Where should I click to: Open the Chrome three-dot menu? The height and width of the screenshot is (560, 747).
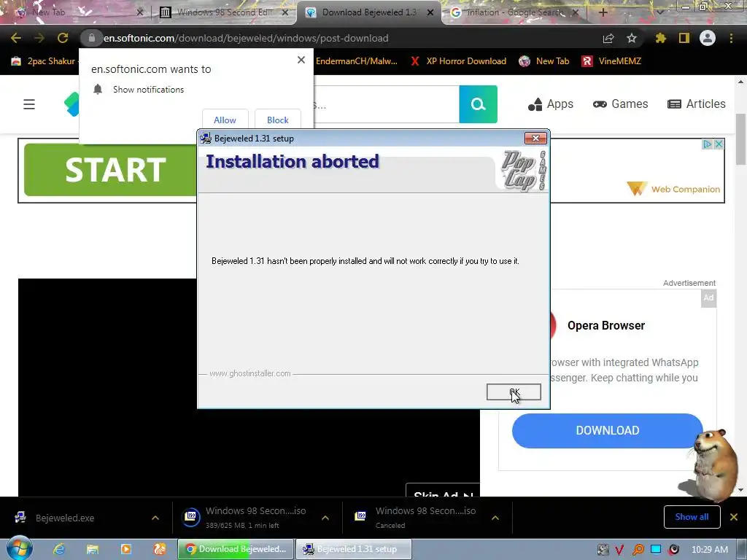[731, 38]
